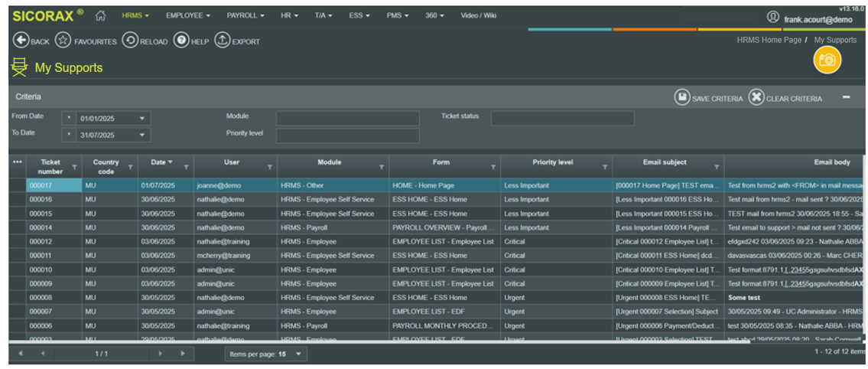Follow the HRMS Home Page breadcrumb link

pyautogui.click(x=769, y=40)
